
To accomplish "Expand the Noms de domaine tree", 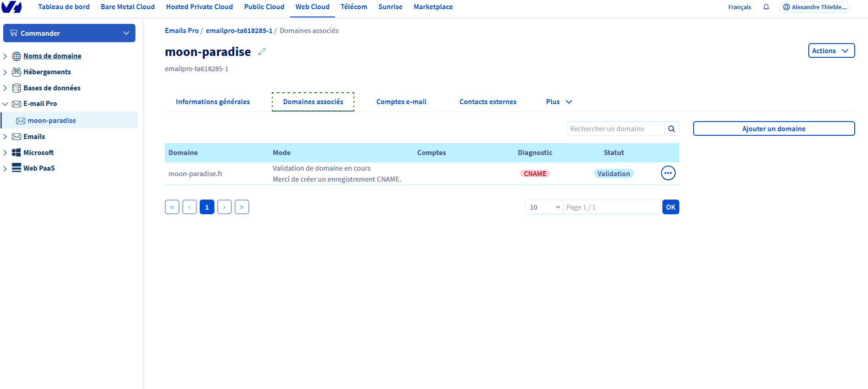I will tap(5, 56).
